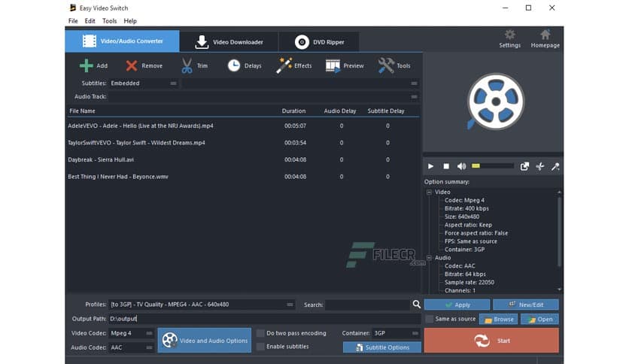Open the Container 3GP dropdown
The width and height of the screenshot is (629, 364).
(x=396, y=333)
